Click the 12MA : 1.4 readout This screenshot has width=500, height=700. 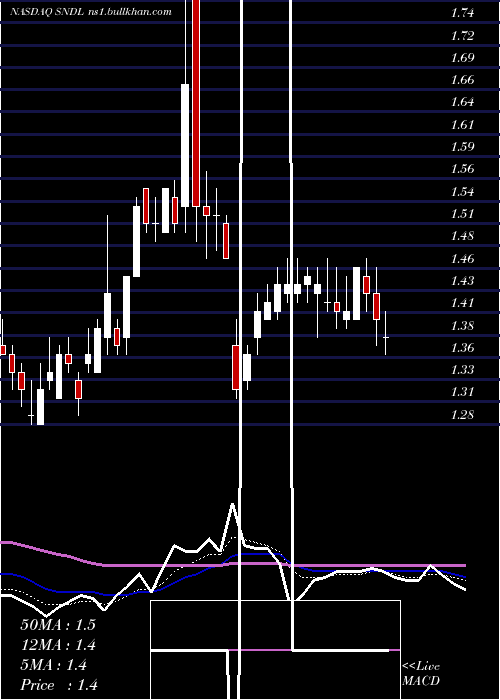tap(58, 645)
